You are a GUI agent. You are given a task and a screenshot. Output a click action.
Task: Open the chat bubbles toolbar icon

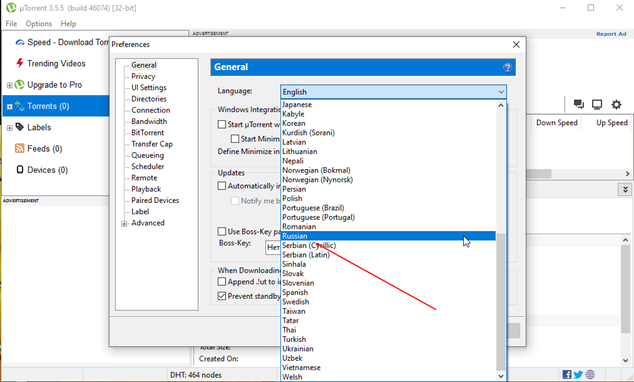579,105
